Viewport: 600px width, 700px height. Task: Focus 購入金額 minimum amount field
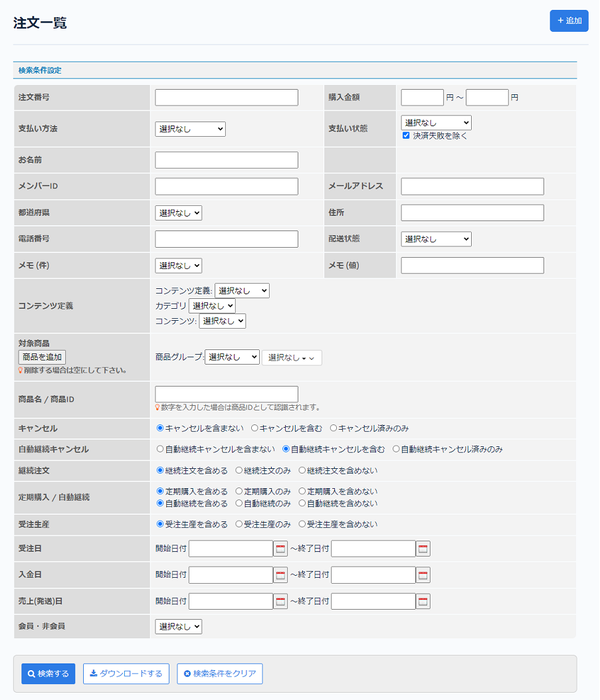pos(422,97)
